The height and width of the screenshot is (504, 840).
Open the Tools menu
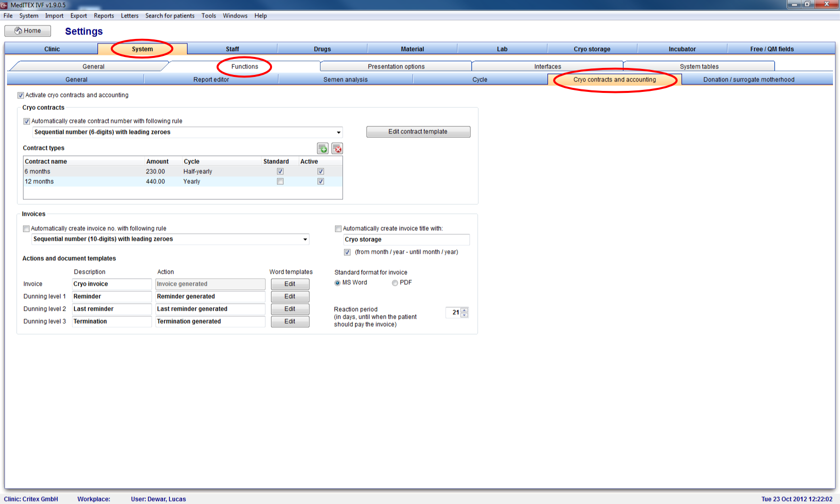209,16
